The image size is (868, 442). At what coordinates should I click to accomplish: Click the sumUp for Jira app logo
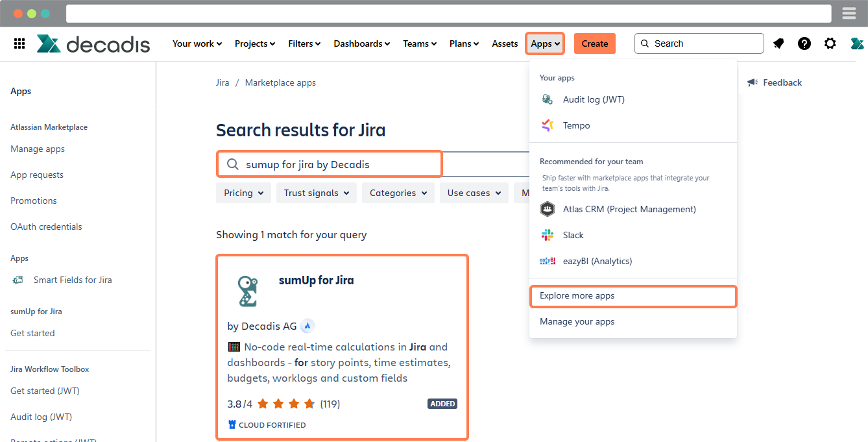pyautogui.click(x=248, y=291)
